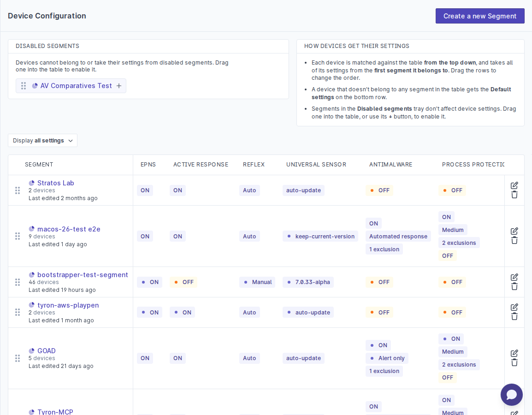Click the edit icon for Stratos Lab
The width and height of the screenshot is (532, 415).
[514, 185]
